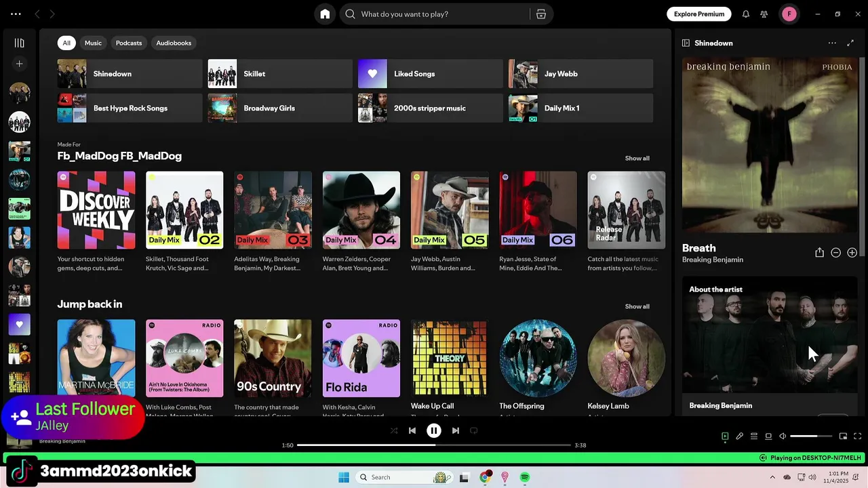Select the Podcasts filter chip
The width and height of the screenshot is (868, 488).
click(x=129, y=43)
